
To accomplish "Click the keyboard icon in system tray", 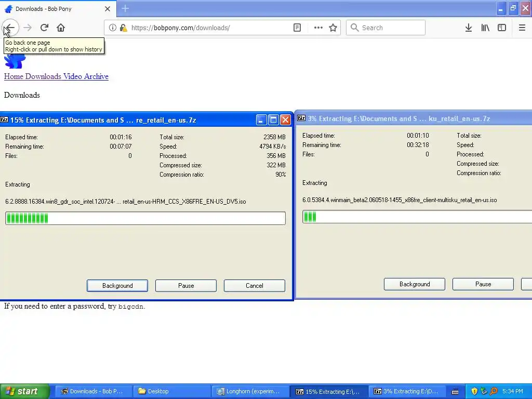I will click(x=455, y=392).
